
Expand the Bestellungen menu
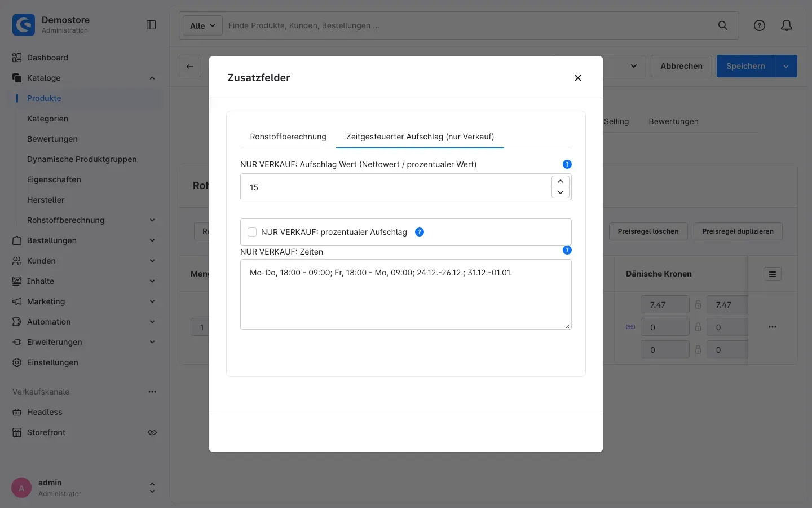(x=152, y=240)
